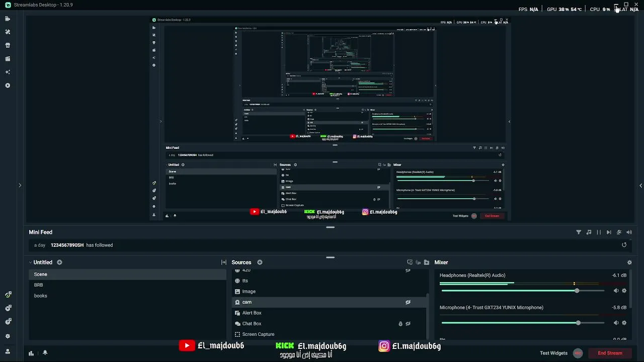Open the account profile icon
Image resolution: width=644 pixels, height=362 pixels.
pyautogui.click(x=8, y=351)
